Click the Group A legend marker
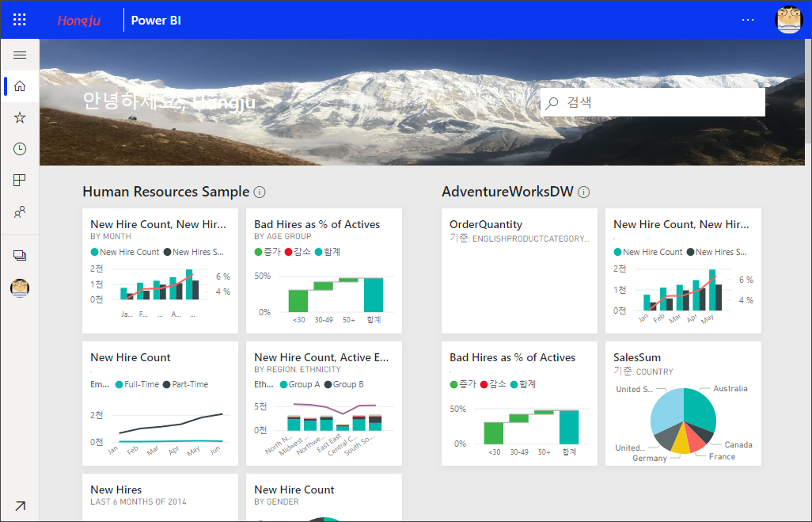Screen dimensions: 812x522 pyautogui.click(x=283, y=385)
